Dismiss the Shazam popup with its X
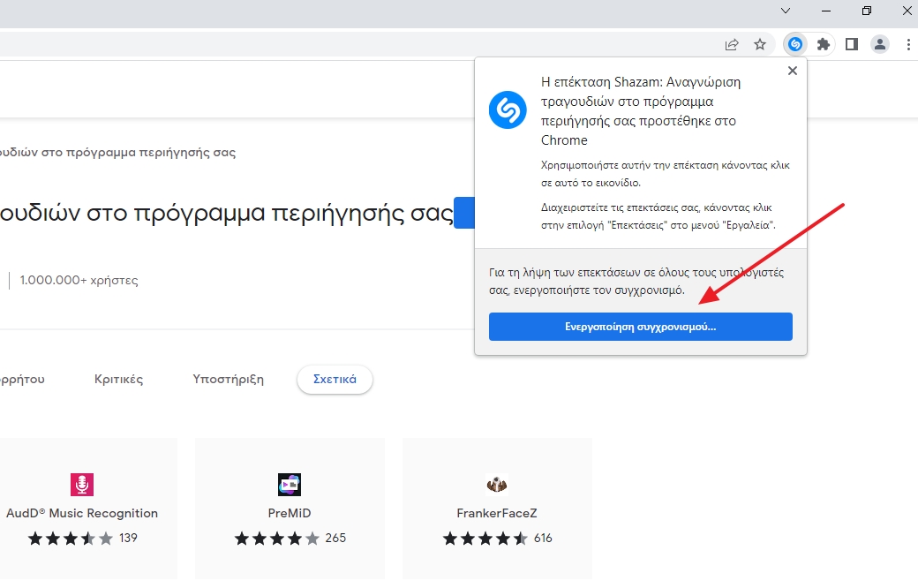This screenshot has height=588, width=918. click(792, 71)
